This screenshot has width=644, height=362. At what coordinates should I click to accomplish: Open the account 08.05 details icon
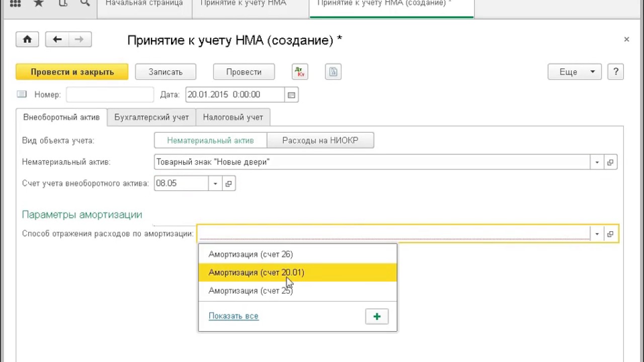pyautogui.click(x=228, y=184)
